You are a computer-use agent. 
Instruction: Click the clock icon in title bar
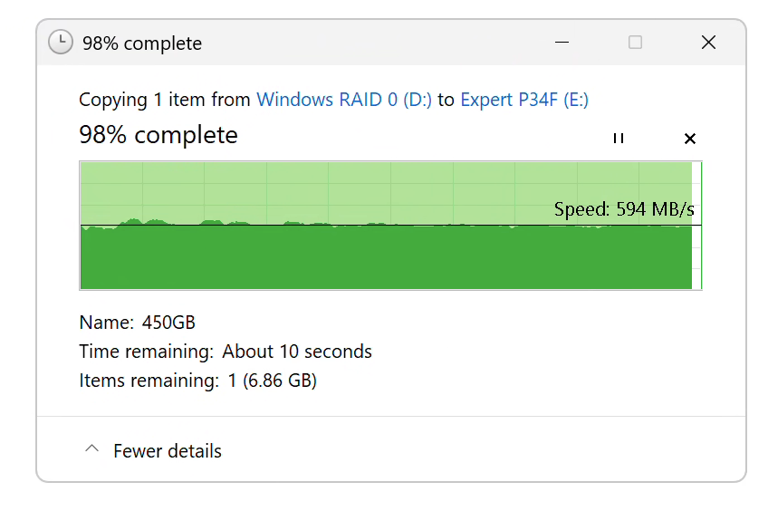pos(61,42)
